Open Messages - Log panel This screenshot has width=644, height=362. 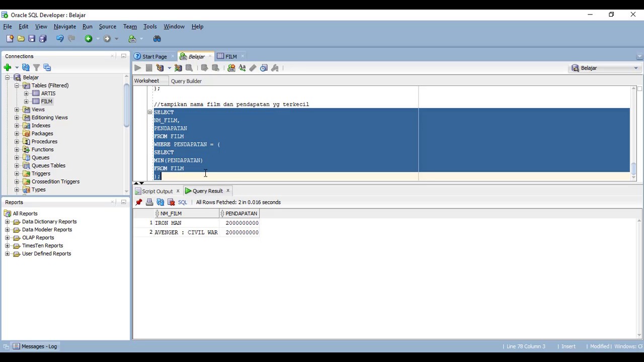click(x=35, y=346)
